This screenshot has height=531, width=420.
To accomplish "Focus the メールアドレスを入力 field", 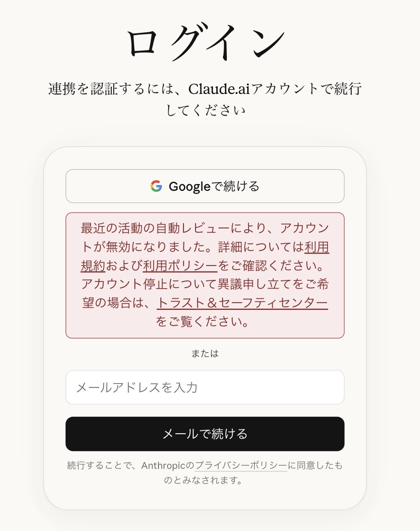I will (205, 387).
